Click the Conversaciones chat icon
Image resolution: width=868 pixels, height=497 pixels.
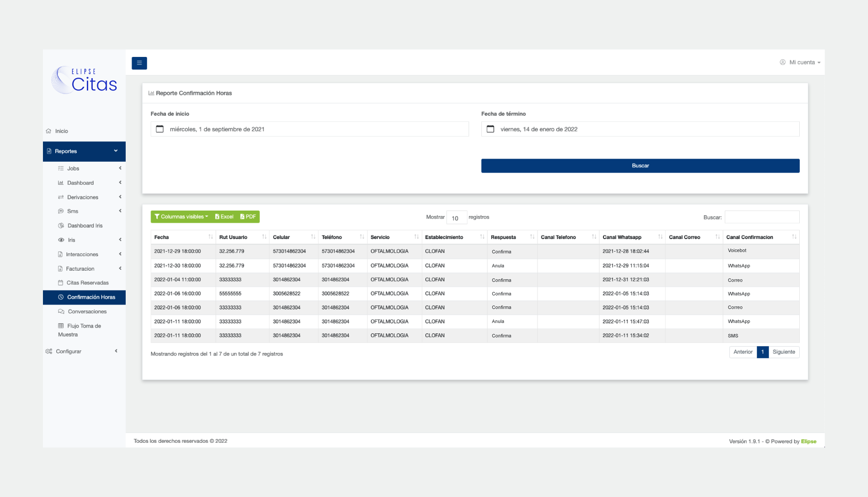click(61, 312)
